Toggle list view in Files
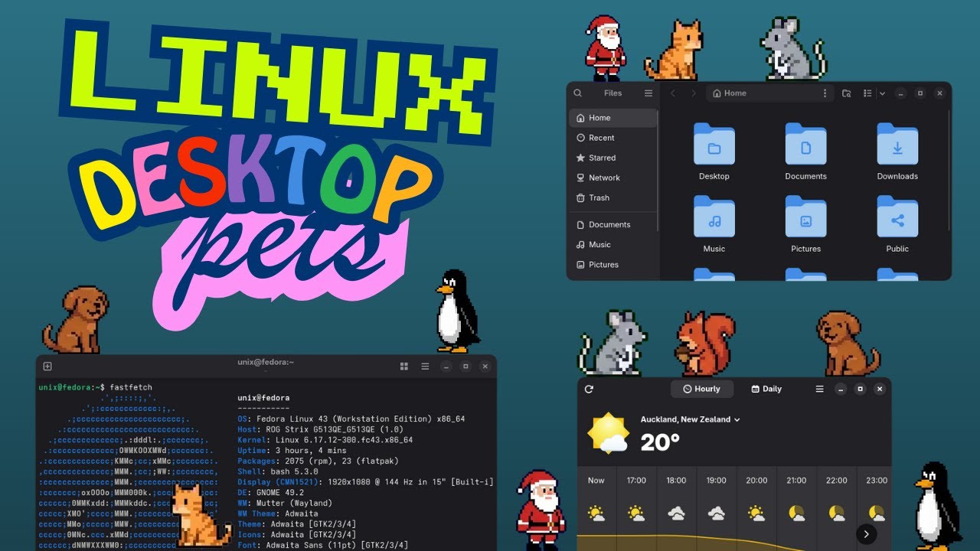 (x=867, y=93)
